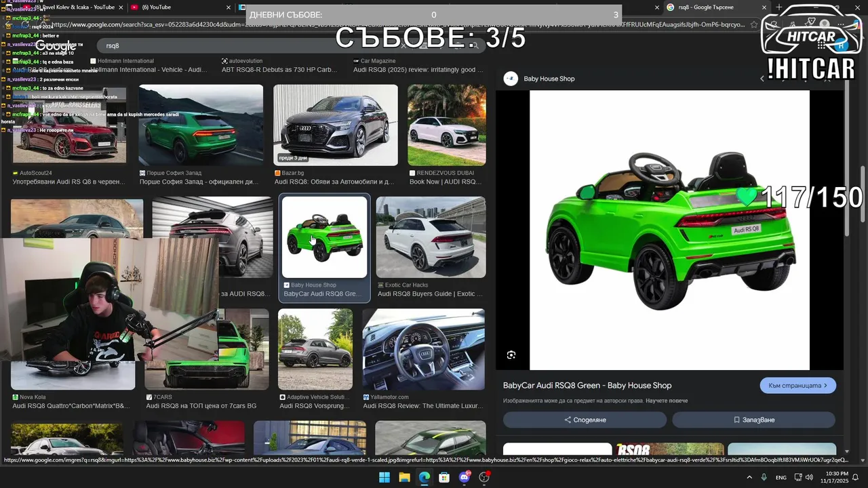Open the clock and date flyout
Viewport: 868px width, 488px height.
coord(834,477)
